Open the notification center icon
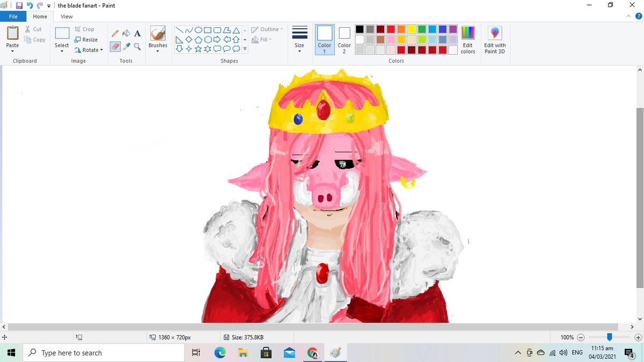This screenshot has height=362, width=644. (629, 353)
